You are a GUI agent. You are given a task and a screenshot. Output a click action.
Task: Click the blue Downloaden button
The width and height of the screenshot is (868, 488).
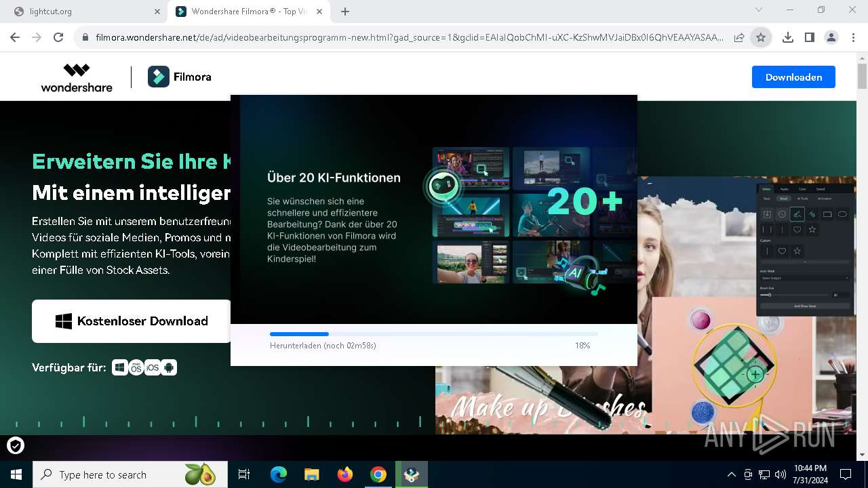coord(793,77)
